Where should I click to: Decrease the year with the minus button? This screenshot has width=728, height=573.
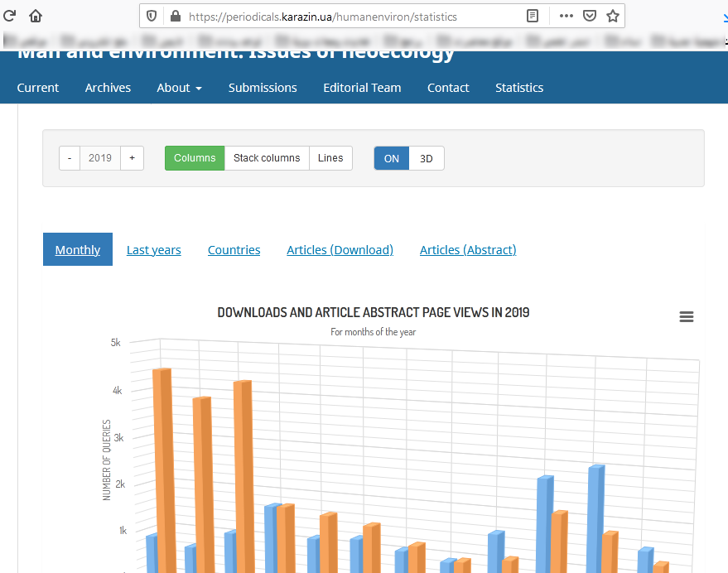click(x=70, y=158)
